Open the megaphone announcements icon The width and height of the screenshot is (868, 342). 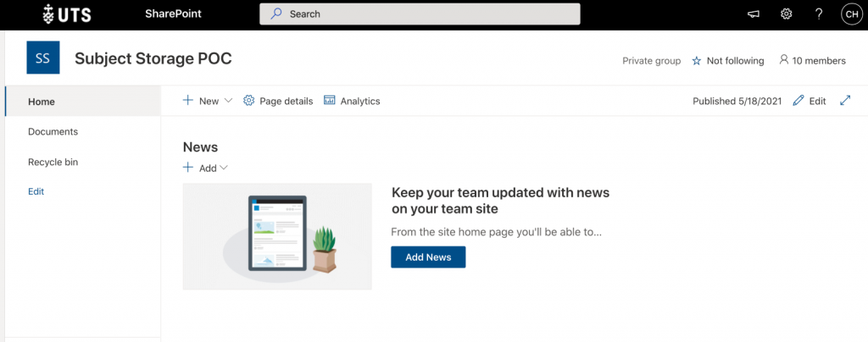[753, 14]
